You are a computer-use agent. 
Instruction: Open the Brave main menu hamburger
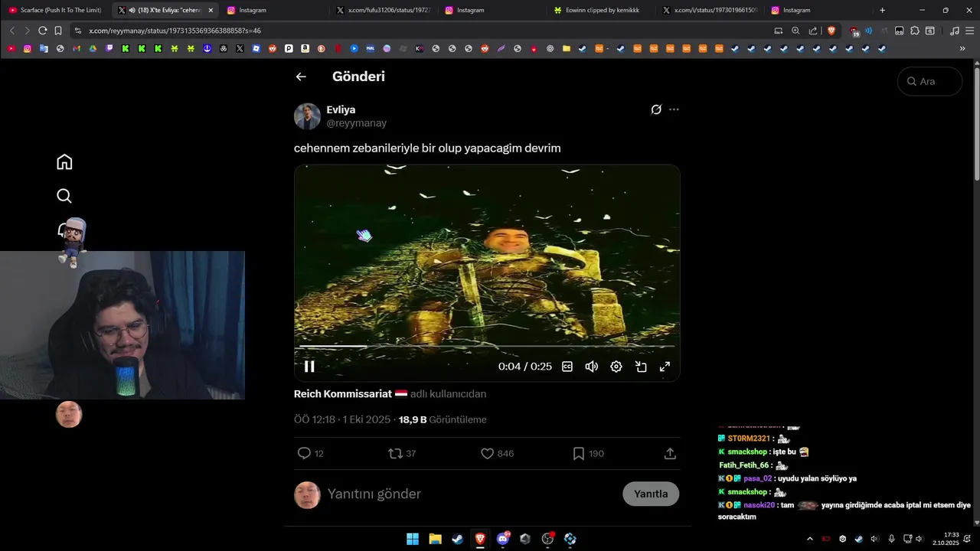tap(969, 31)
